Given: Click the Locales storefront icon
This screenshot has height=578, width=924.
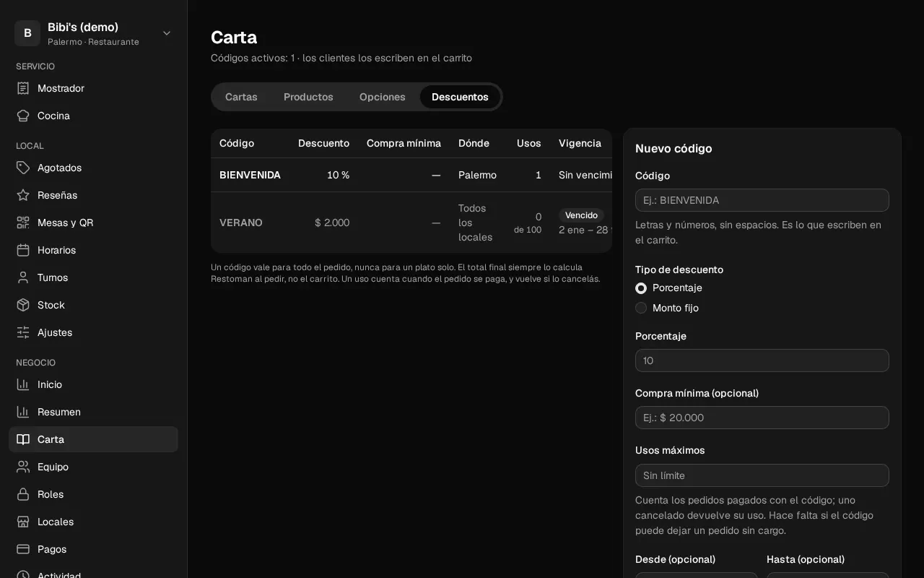Looking at the screenshot, I should coord(23,522).
